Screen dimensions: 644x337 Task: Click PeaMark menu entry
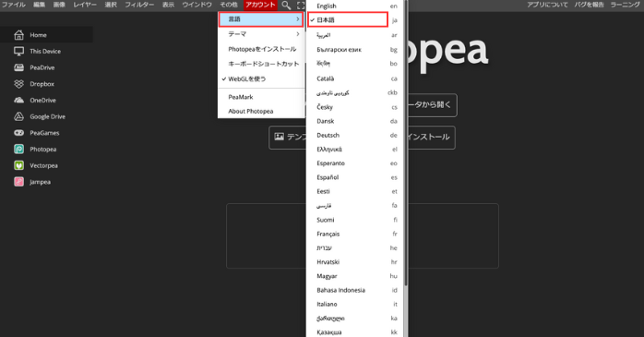[x=261, y=97]
